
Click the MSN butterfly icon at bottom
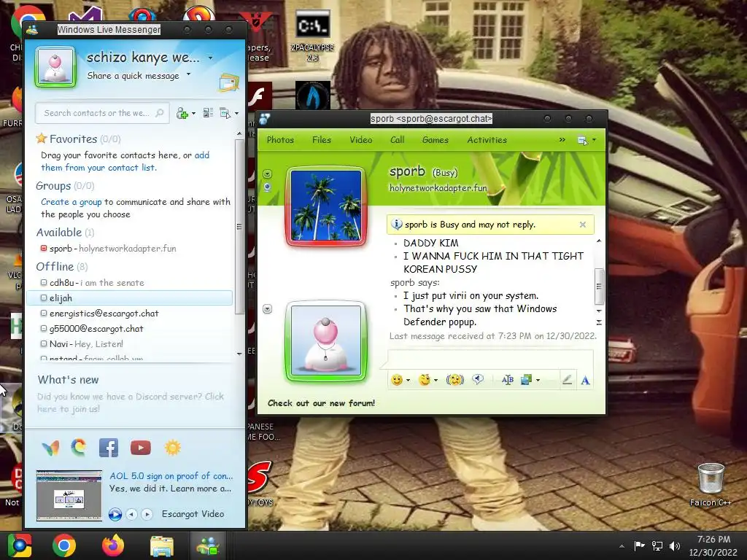pos(50,448)
